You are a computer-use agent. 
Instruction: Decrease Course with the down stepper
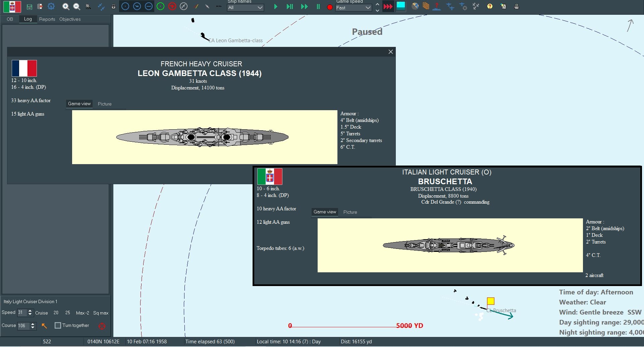click(x=33, y=328)
